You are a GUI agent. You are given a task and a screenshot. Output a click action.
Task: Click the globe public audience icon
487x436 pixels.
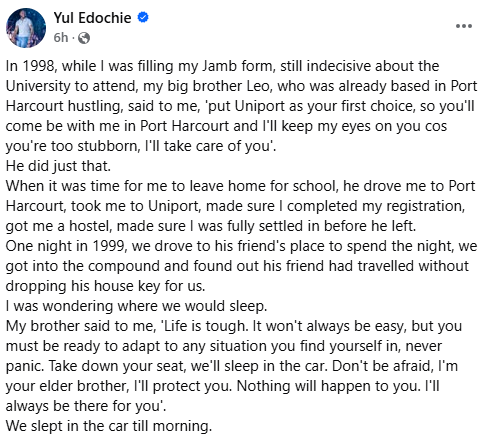tap(84, 38)
